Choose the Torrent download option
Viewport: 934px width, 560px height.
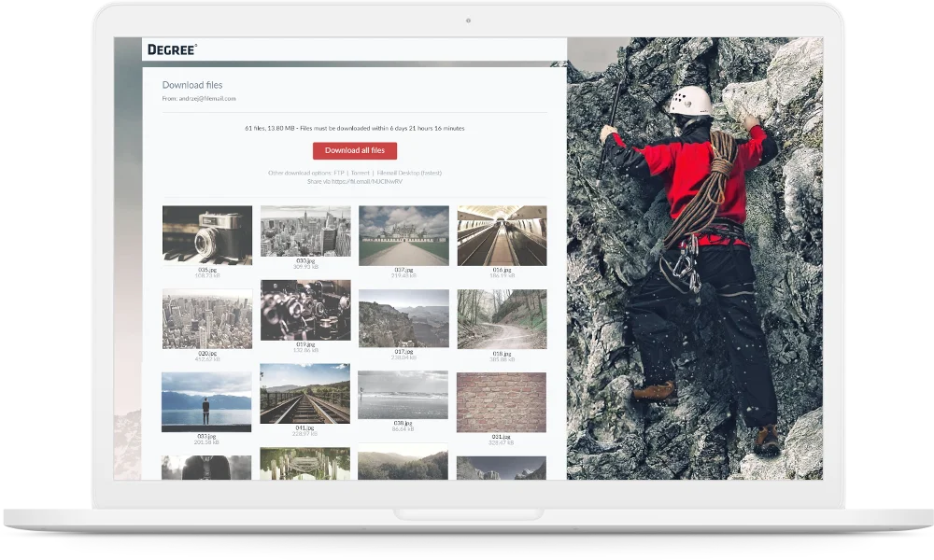360,173
